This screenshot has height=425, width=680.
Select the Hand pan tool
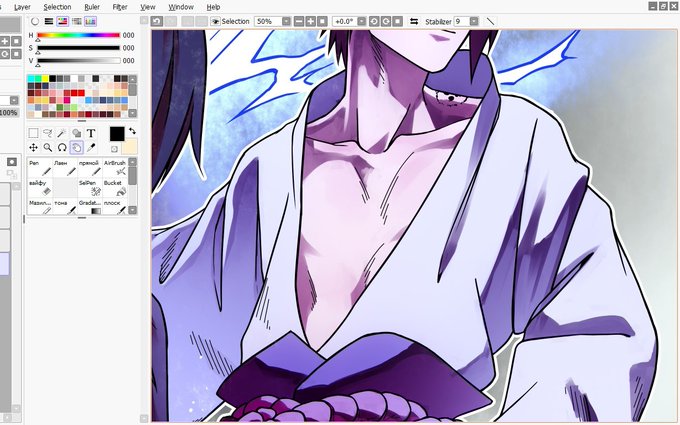pos(76,147)
